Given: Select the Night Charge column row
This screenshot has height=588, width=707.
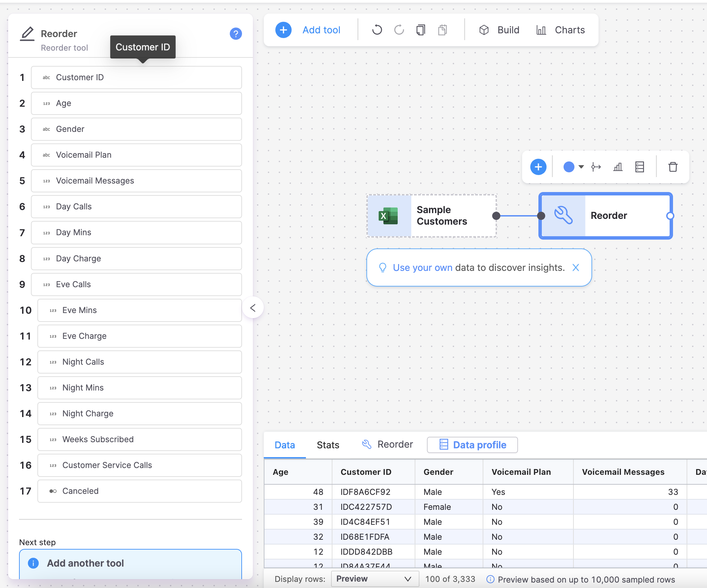Looking at the screenshot, I should (140, 414).
